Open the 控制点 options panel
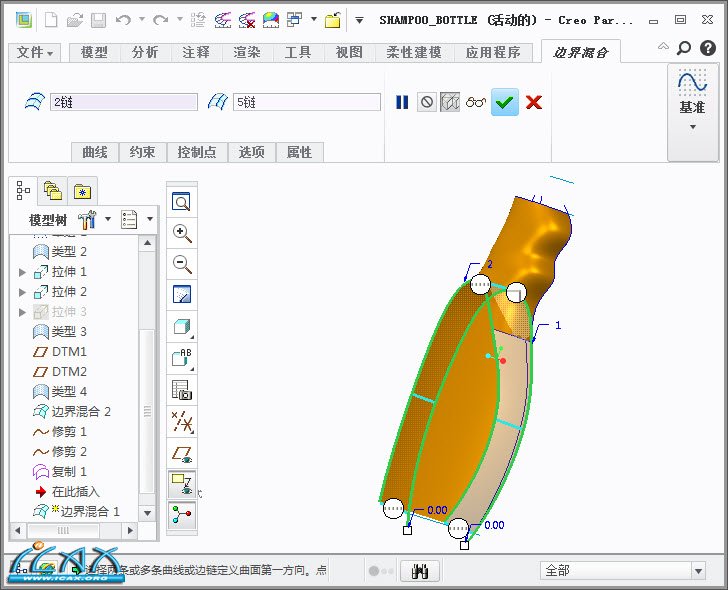 click(196, 152)
